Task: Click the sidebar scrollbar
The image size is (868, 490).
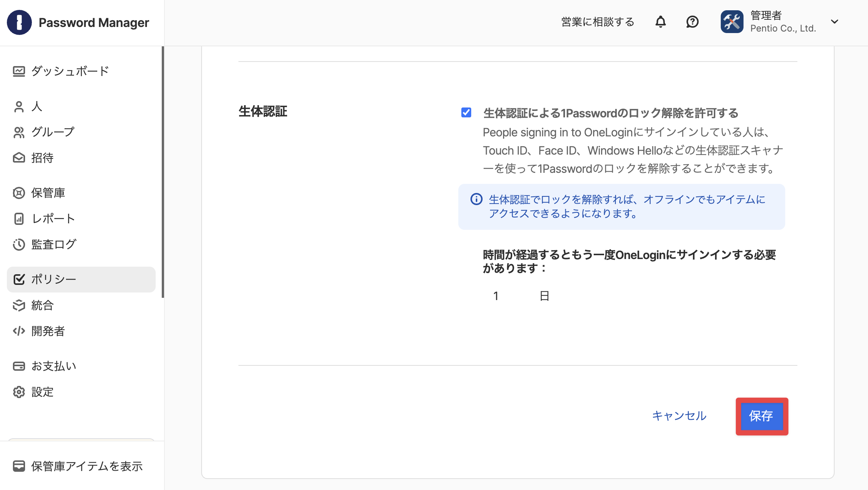Action: click(x=163, y=172)
